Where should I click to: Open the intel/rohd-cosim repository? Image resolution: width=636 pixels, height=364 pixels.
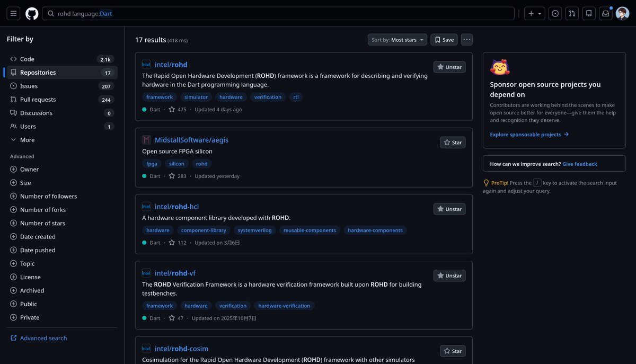[x=181, y=349]
